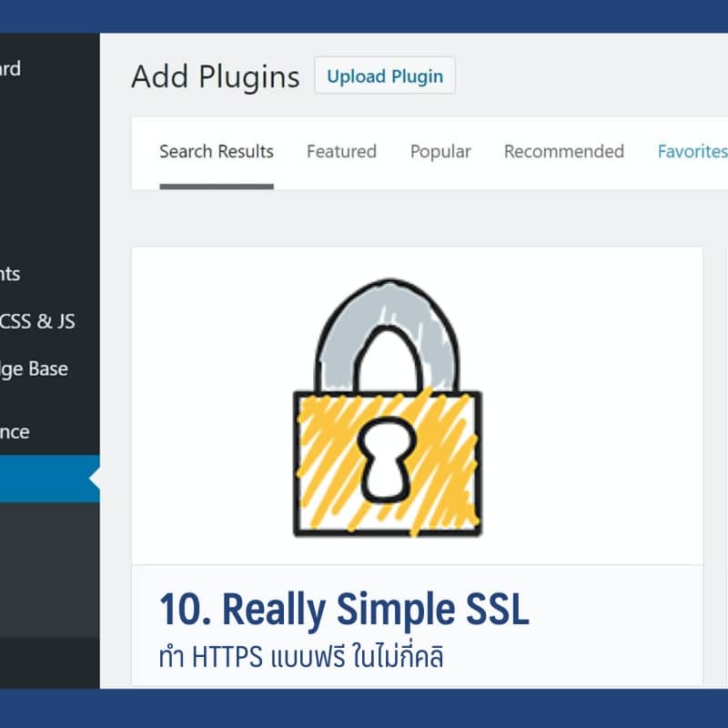Go to the Recommended tab
Viewport: 728px width, 728px height.
[564, 152]
